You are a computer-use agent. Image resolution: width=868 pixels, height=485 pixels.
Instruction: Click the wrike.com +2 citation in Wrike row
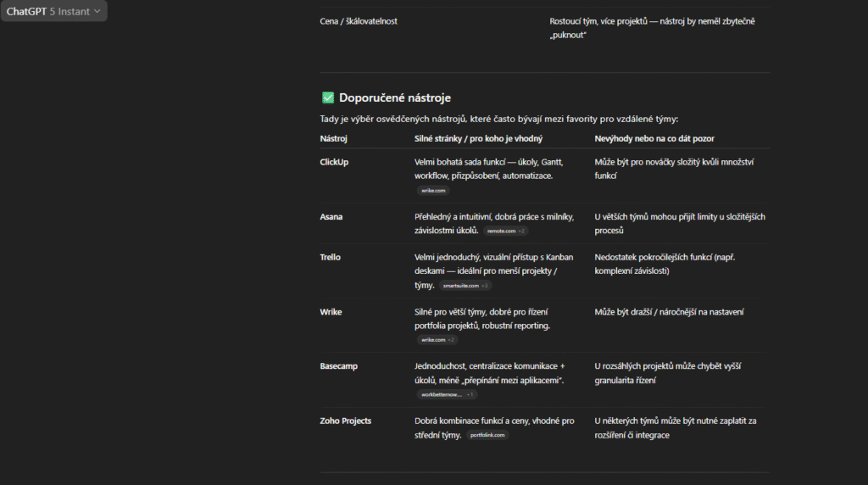437,340
